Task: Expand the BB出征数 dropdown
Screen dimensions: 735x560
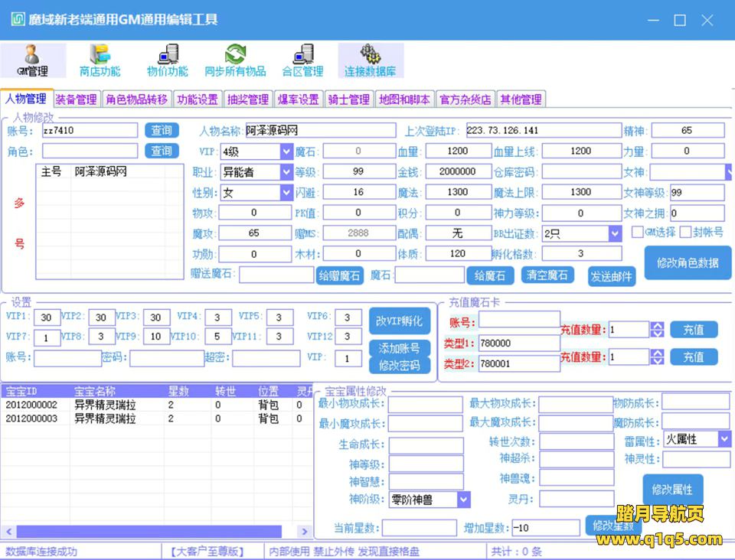Action: pos(614,233)
